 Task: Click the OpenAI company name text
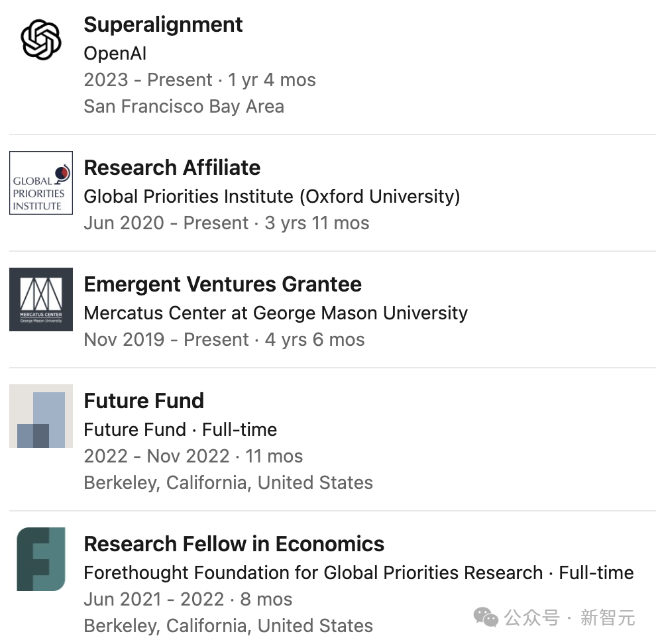(x=115, y=54)
